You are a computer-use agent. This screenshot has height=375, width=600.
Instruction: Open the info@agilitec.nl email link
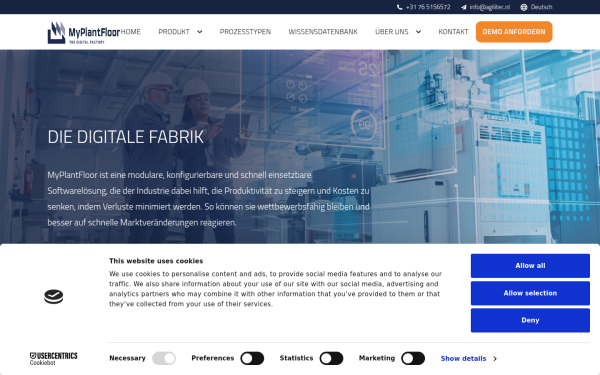(x=490, y=7)
